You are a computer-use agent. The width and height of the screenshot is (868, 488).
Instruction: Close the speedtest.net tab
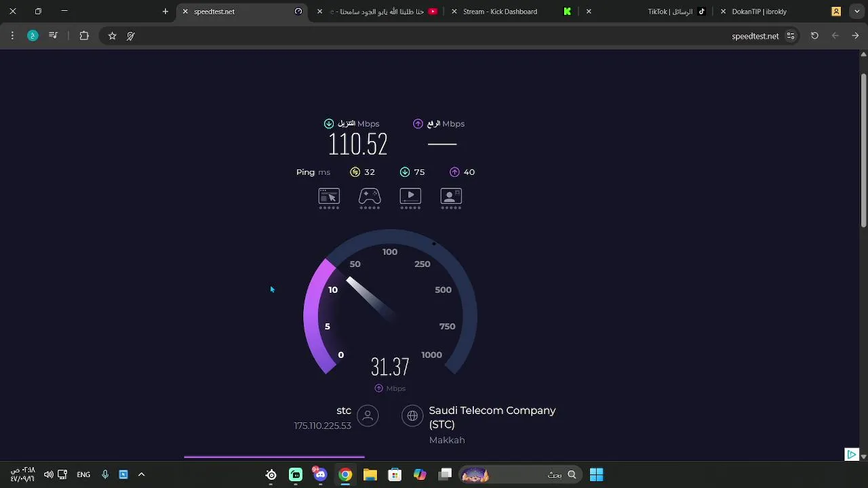tap(185, 12)
